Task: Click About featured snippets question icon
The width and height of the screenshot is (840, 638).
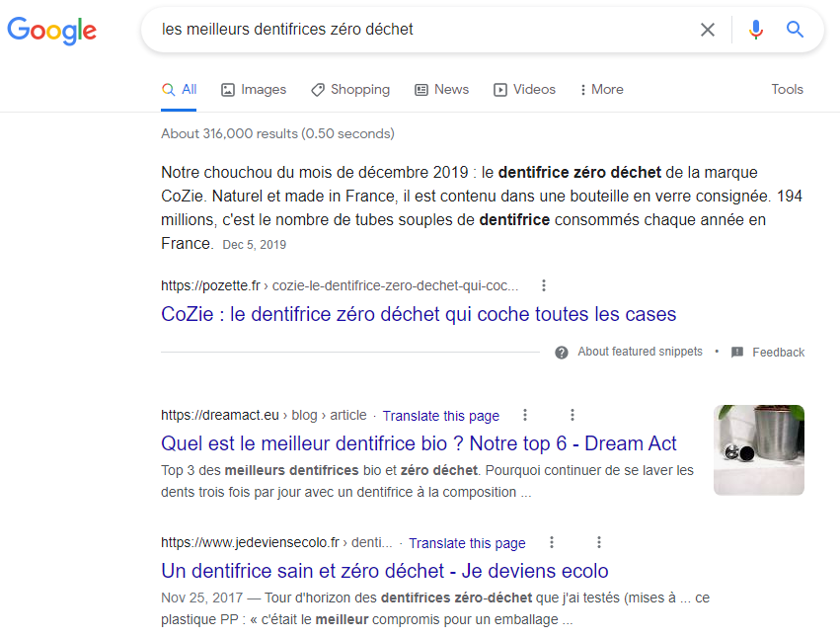Action: 562,353
